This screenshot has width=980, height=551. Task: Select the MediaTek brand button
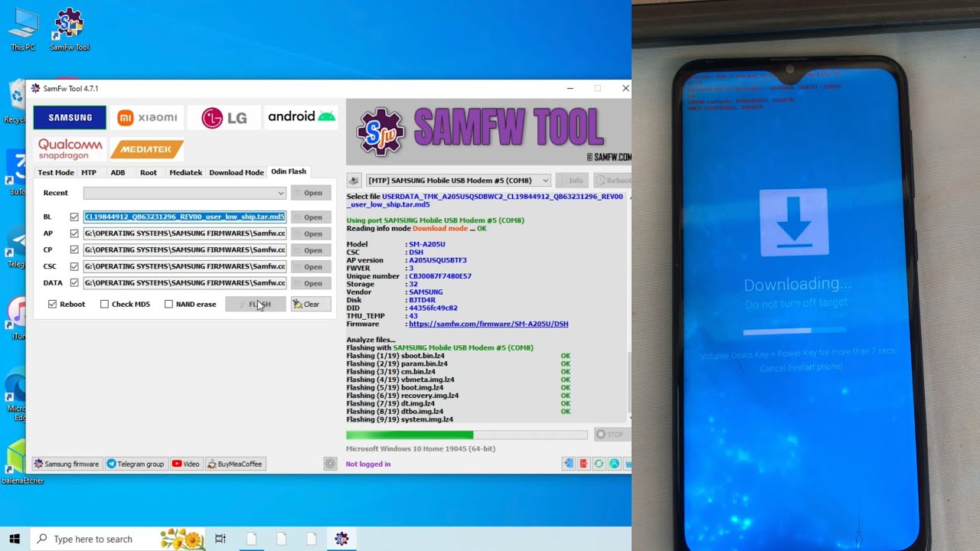pyautogui.click(x=147, y=148)
